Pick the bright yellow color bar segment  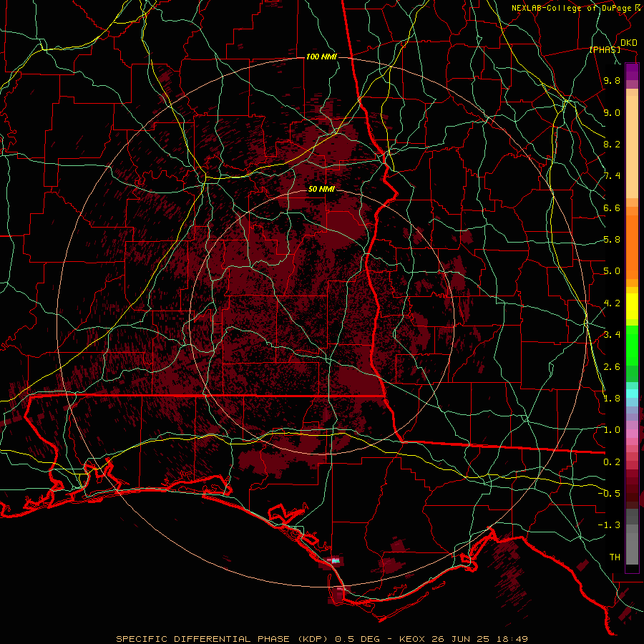632,306
